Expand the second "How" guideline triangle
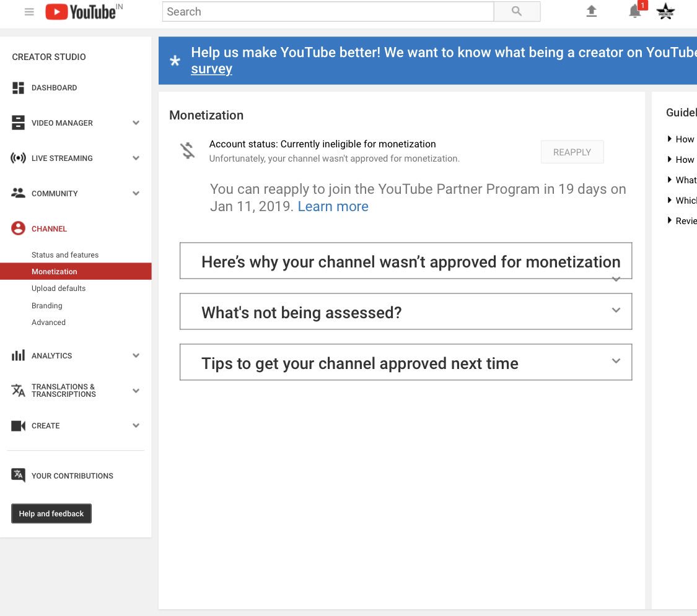This screenshot has height=616, width=697. [x=670, y=159]
